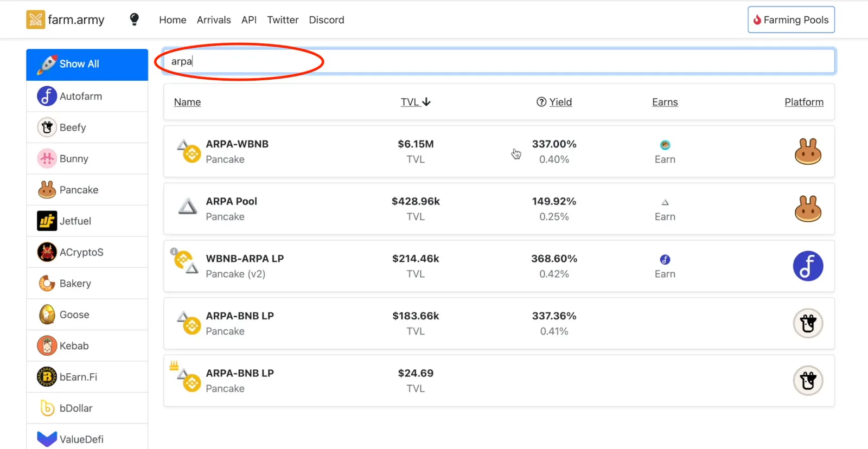Open ARPA-WBNB farm name

237,144
